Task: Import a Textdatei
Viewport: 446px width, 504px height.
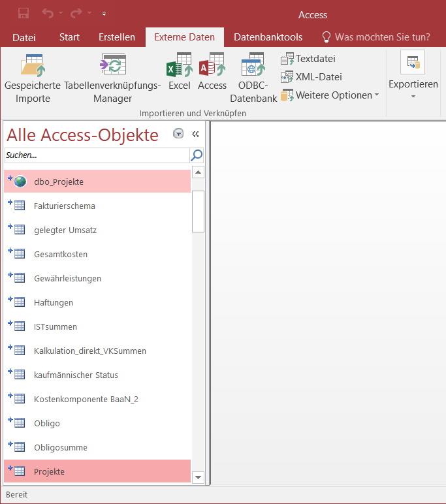Action: [308, 59]
